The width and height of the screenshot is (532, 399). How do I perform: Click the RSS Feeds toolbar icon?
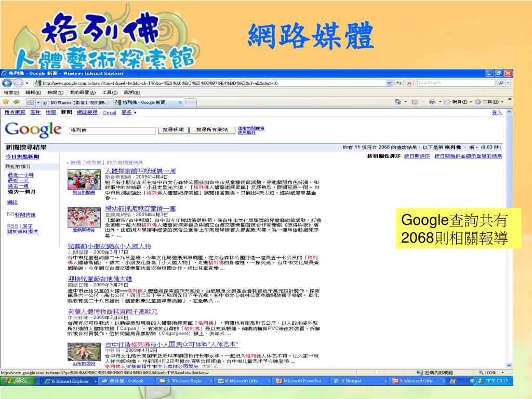pyautogui.click(x=414, y=102)
